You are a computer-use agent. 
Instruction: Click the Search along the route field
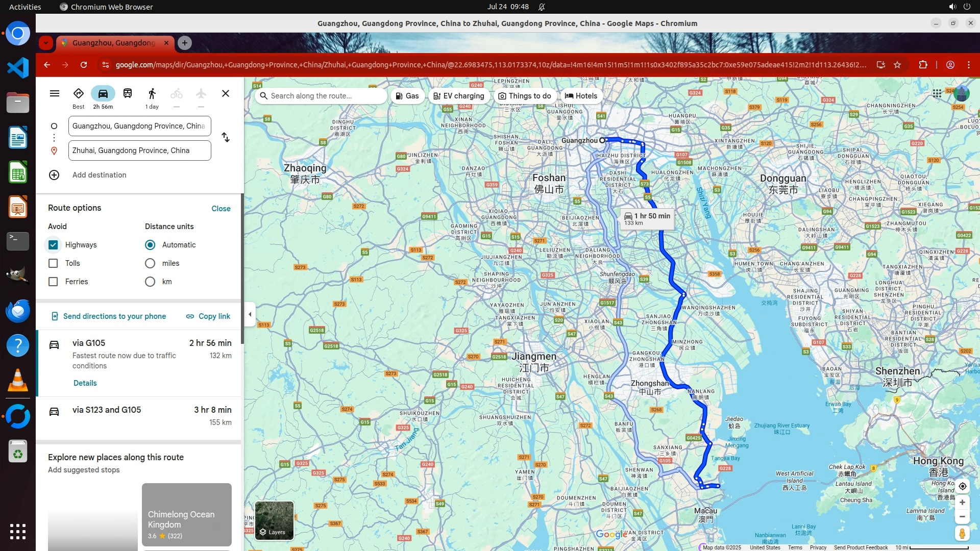pyautogui.click(x=322, y=96)
